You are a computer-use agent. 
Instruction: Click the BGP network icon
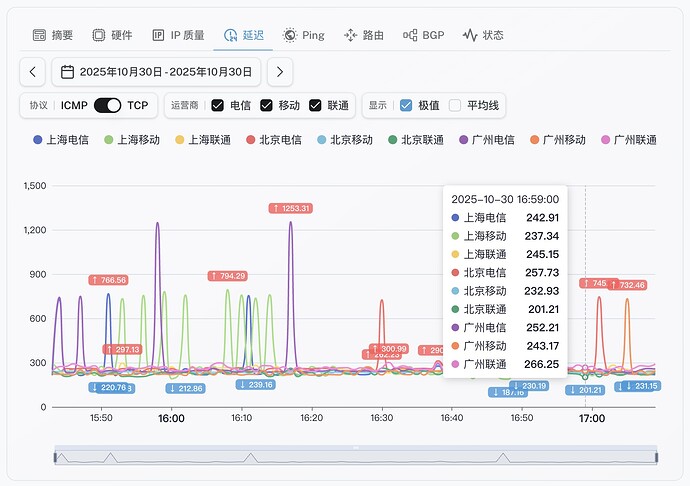(x=410, y=35)
